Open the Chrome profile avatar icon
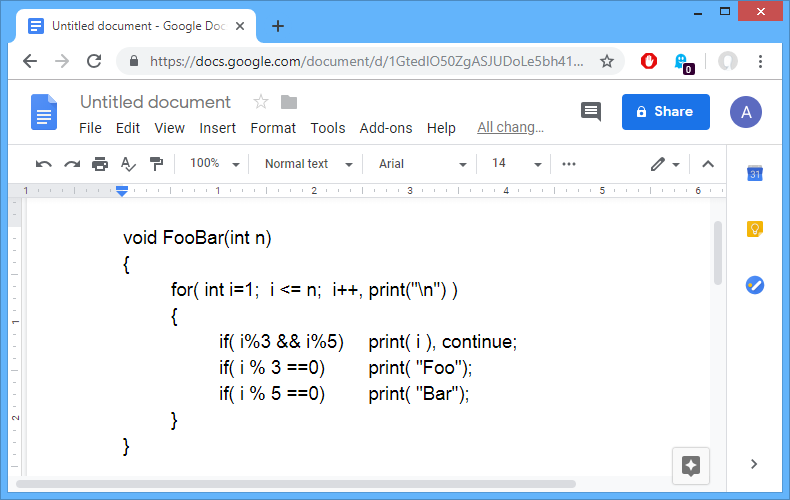The height and width of the screenshot is (500, 790). point(728,61)
